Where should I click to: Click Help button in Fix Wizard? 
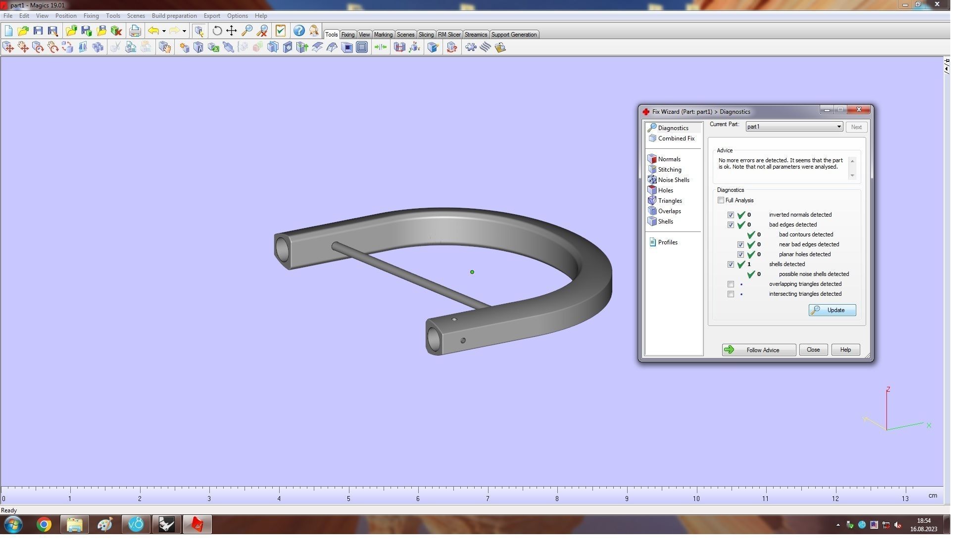tap(845, 350)
